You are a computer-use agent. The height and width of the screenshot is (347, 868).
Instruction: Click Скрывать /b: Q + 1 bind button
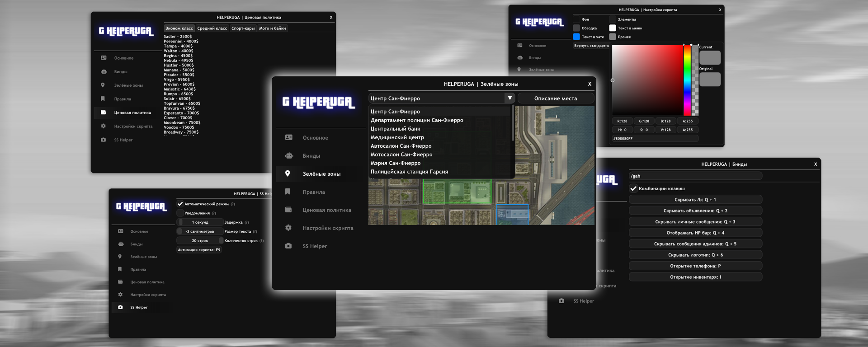pos(695,199)
